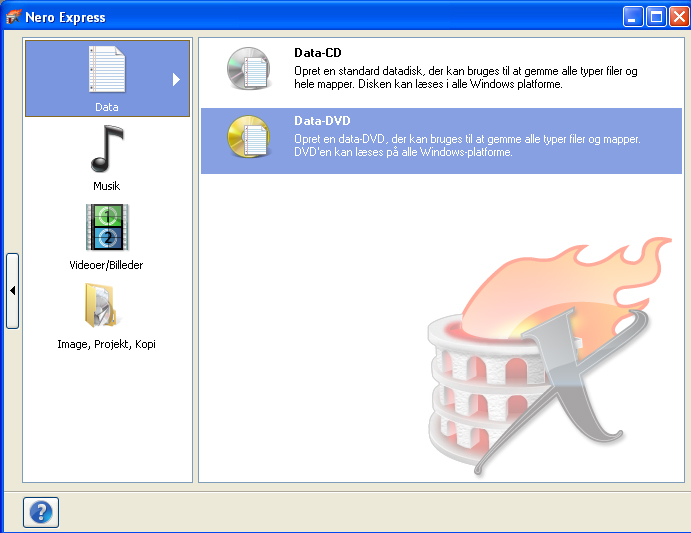The image size is (691, 533).
Task: Click the Videoer/Billeder label
Action: tap(106, 265)
